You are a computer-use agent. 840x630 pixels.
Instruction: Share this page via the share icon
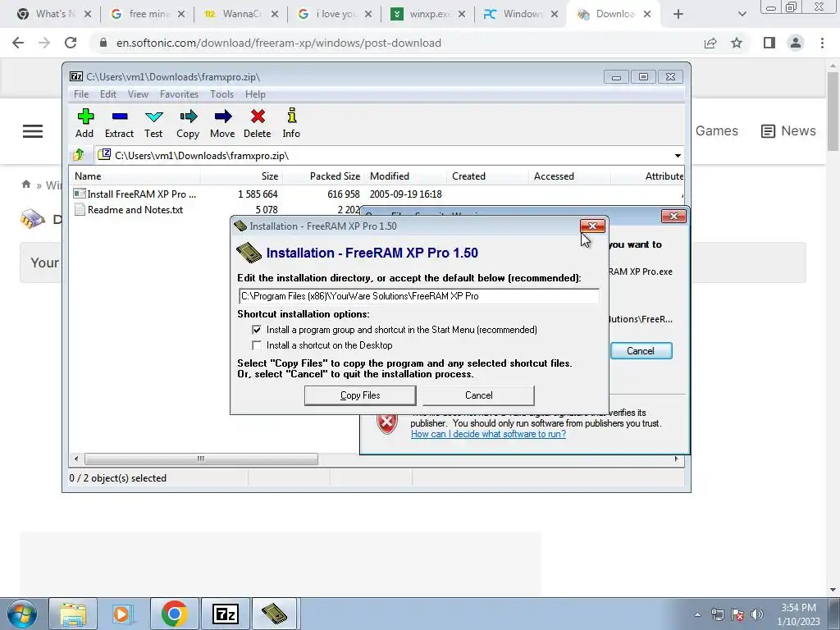(710, 43)
